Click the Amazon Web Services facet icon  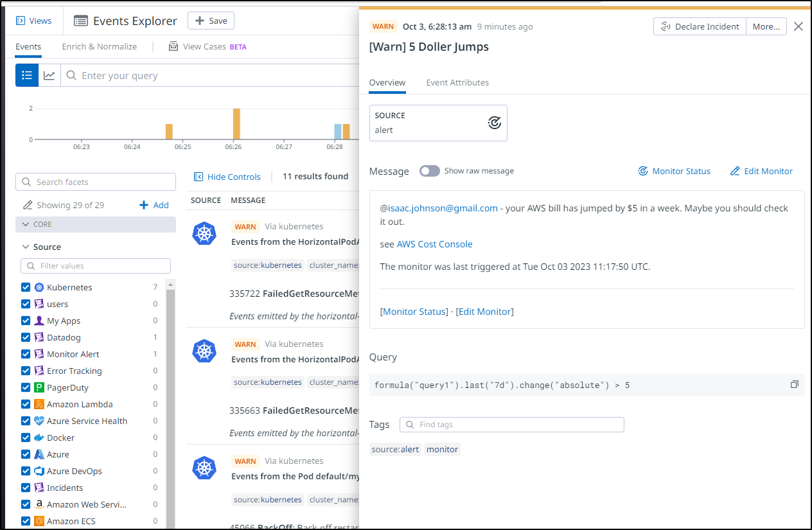pos(39,504)
